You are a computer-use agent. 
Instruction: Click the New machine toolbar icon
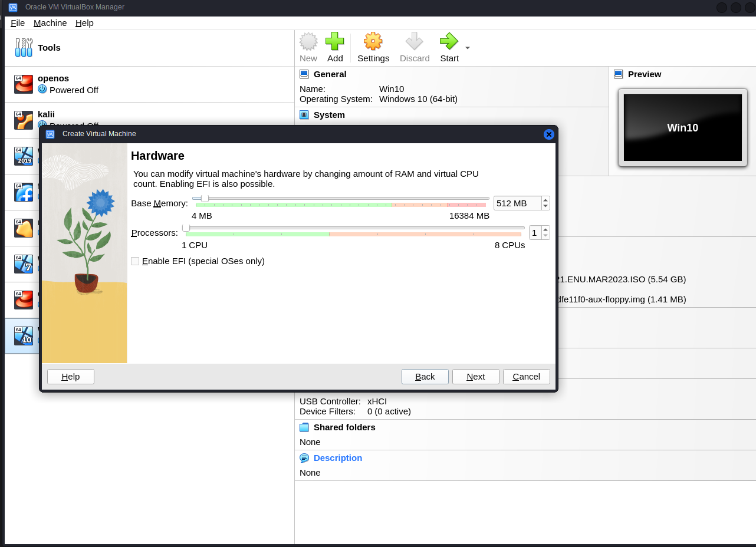pos(308,42)
